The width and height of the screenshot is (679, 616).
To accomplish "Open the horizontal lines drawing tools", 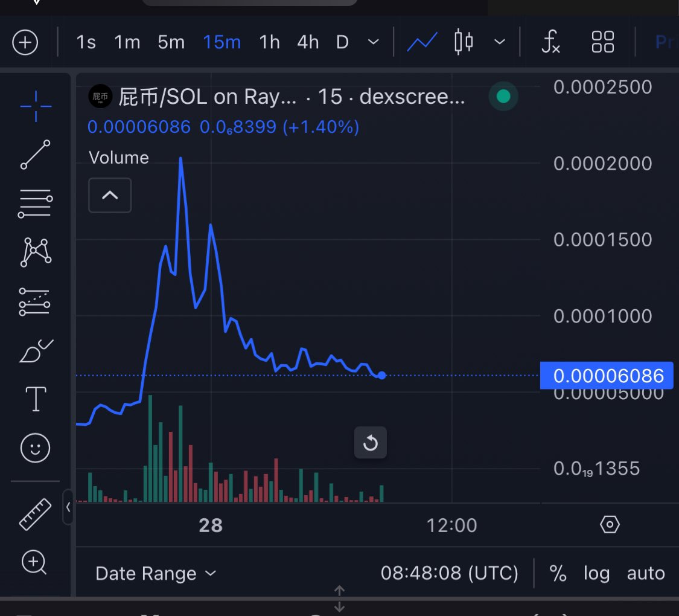I will pyautogui.click(x=34, y=203).
